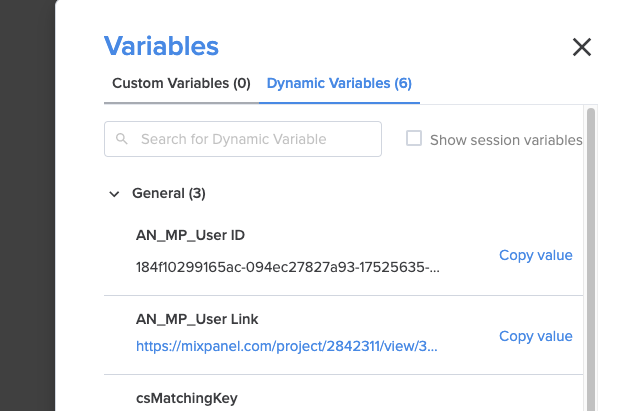Viewport: 640px width, 411px height.
Task: Select the csMatchingKey variable entry
Action: (187, 398)
